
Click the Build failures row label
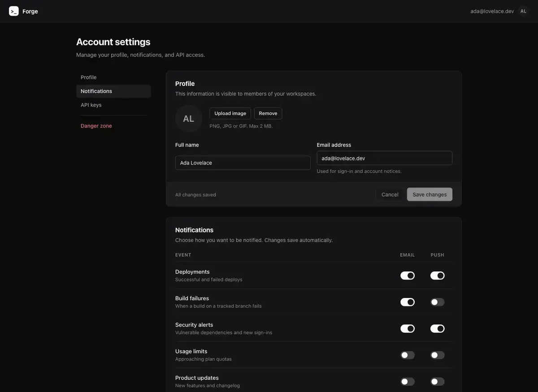(x=192, y=298)
